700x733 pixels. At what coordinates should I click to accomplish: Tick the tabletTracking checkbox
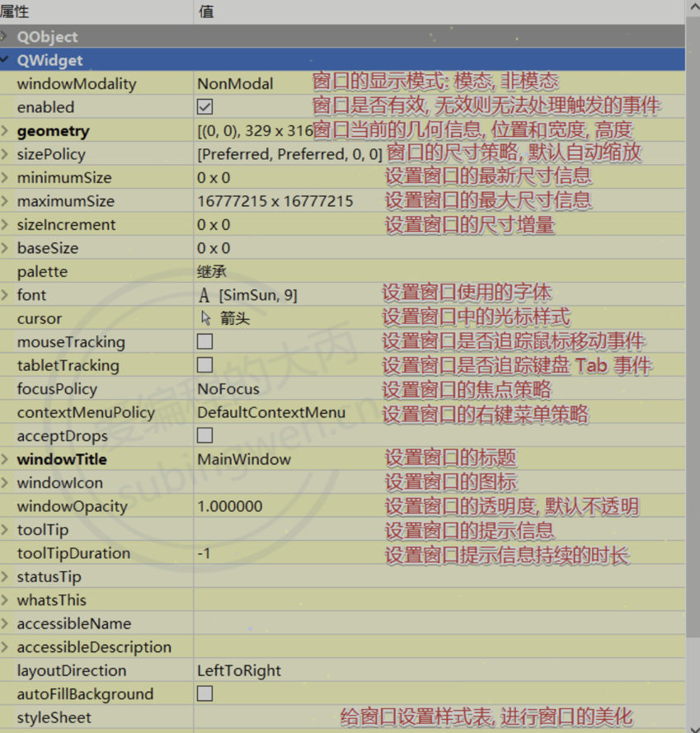[205, 365]
